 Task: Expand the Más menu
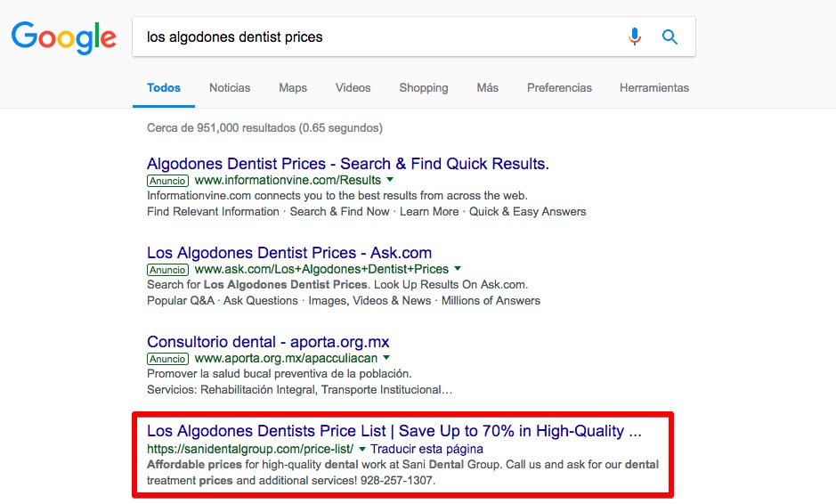[487, 88]
